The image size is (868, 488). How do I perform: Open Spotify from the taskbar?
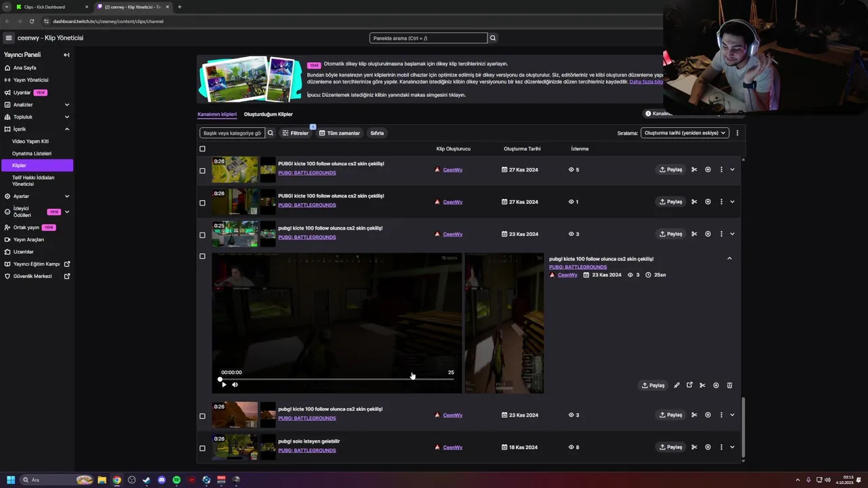176,480
